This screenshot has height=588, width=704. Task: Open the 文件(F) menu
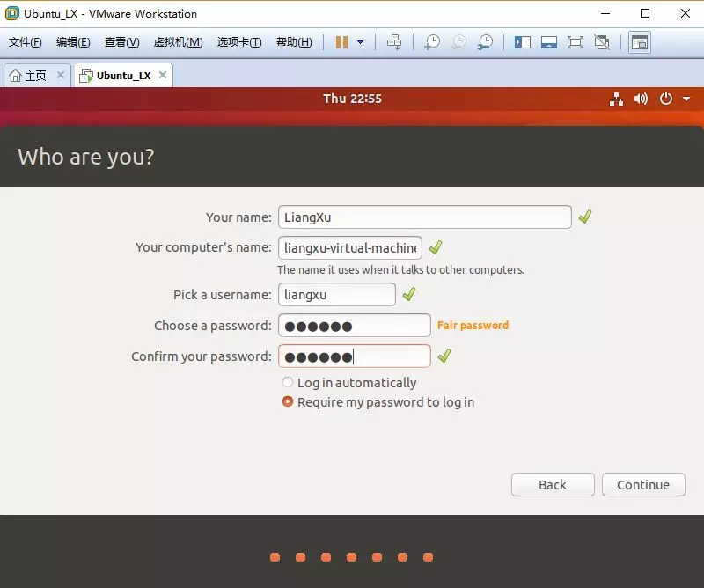click(x=26, y=42)
